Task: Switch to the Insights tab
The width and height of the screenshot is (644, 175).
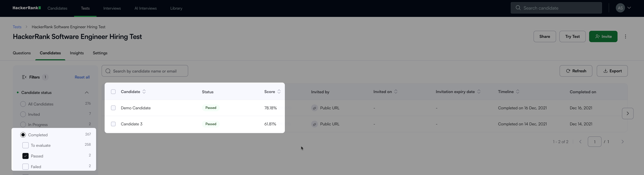Action: click(77, 53)
